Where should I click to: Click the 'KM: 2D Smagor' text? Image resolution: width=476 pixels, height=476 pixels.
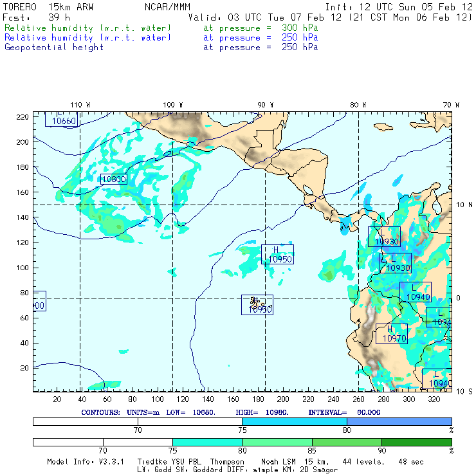(309, 470)
